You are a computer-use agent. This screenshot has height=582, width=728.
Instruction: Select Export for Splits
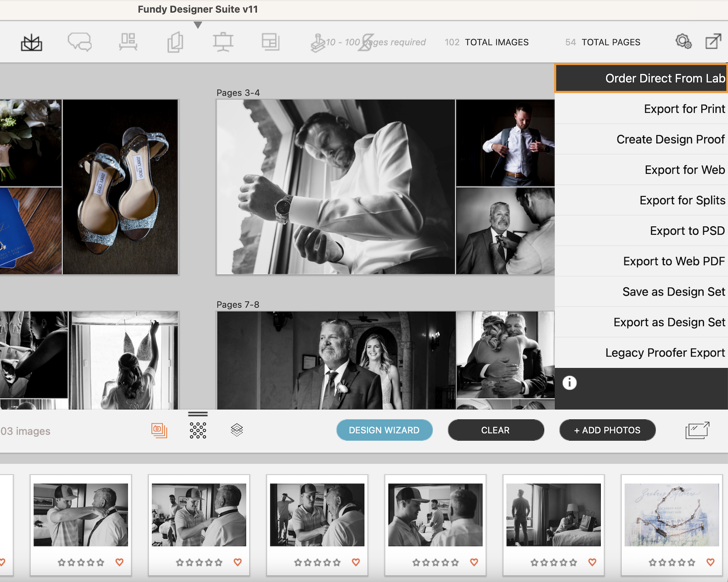[x=641, y=200]
